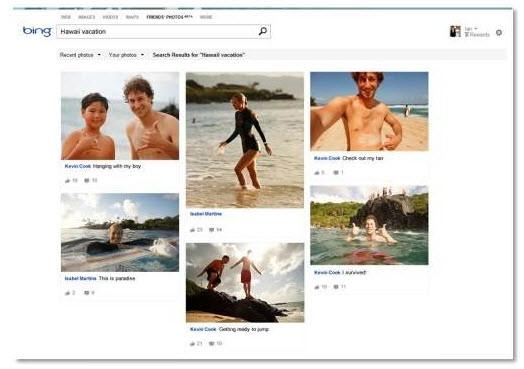
Task: Open Kevin Cook link under tan photo
Action: click(327, 158)
